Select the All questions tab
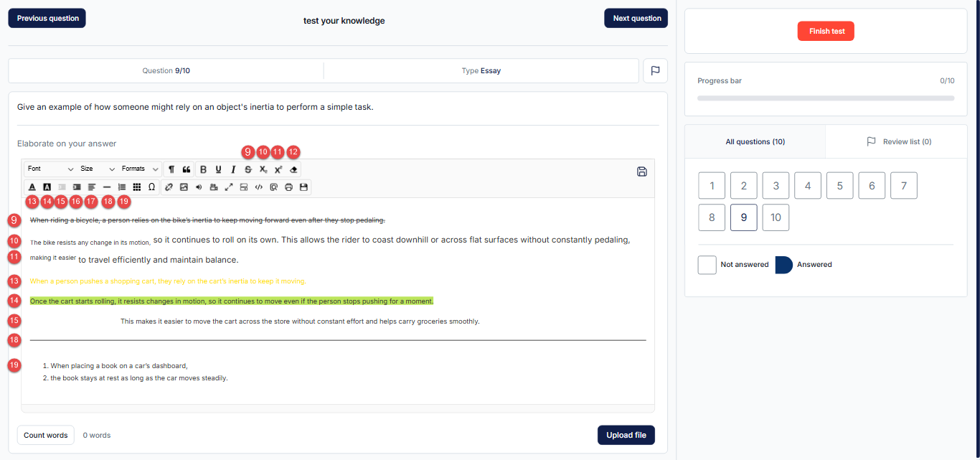Screen dimensions: 980x460 pos(755,141)
